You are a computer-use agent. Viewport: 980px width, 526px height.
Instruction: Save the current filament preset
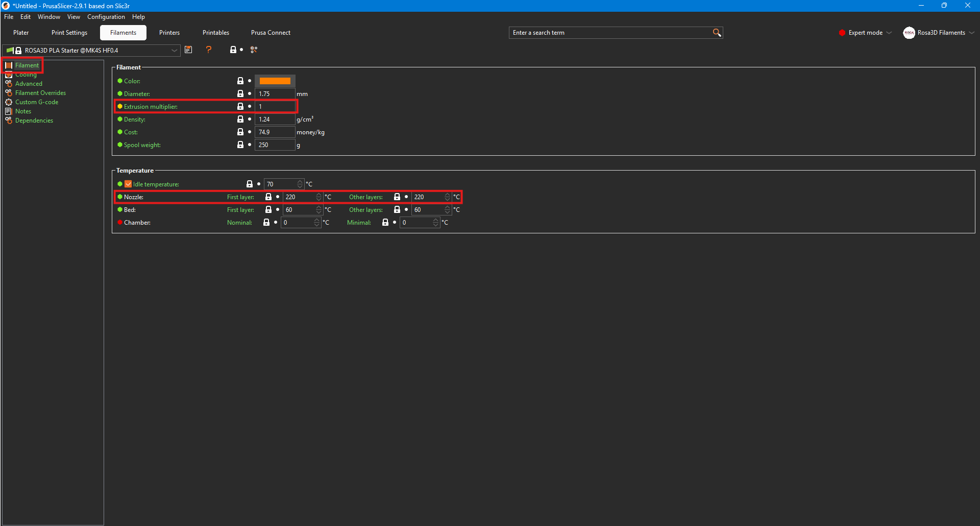point(188,50)
